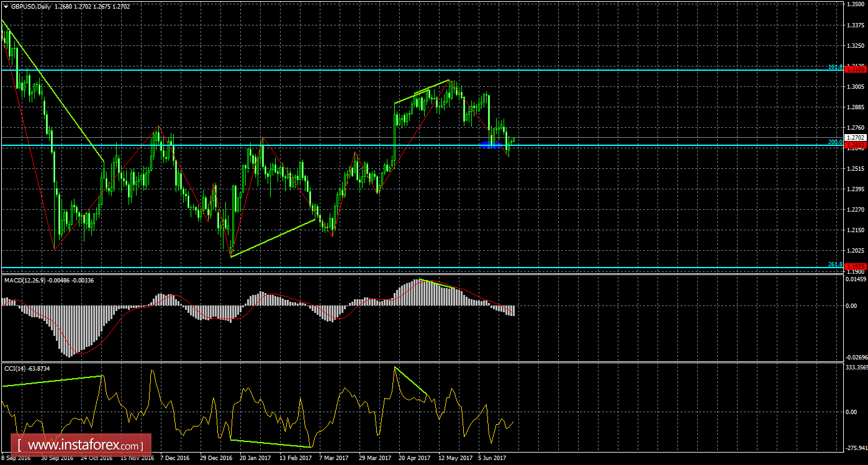
Task: Click the 30 Sep 2016 date label
Action: coord(57,458)
